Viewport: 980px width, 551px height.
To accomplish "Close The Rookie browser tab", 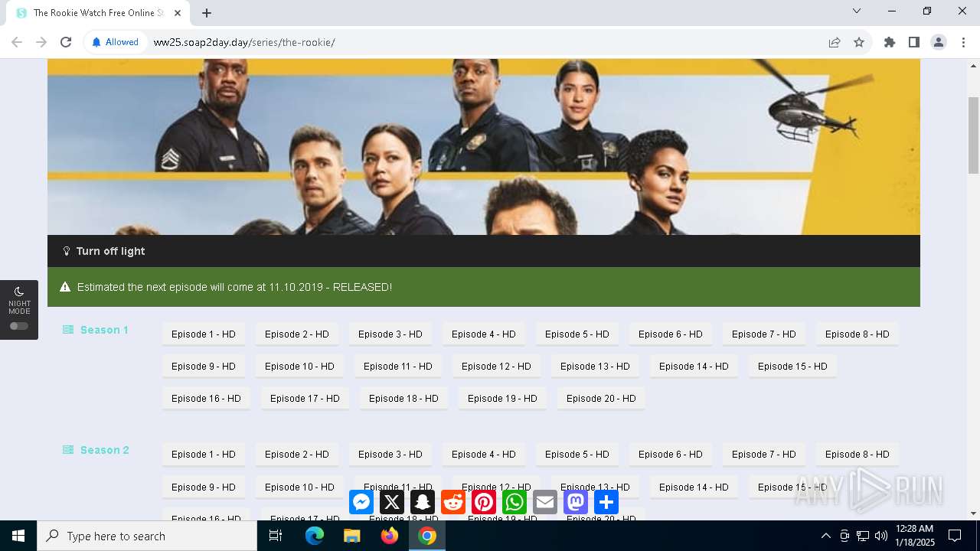I will point(178,13).
